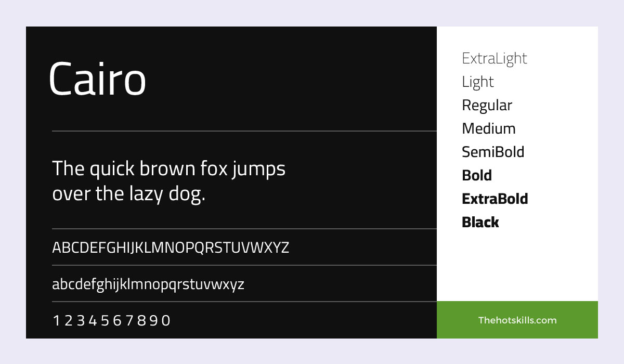Pick the Bold weight label
The height and width of the screenshot is (364, 624).
pyautogui.click(x=476, y=175)
